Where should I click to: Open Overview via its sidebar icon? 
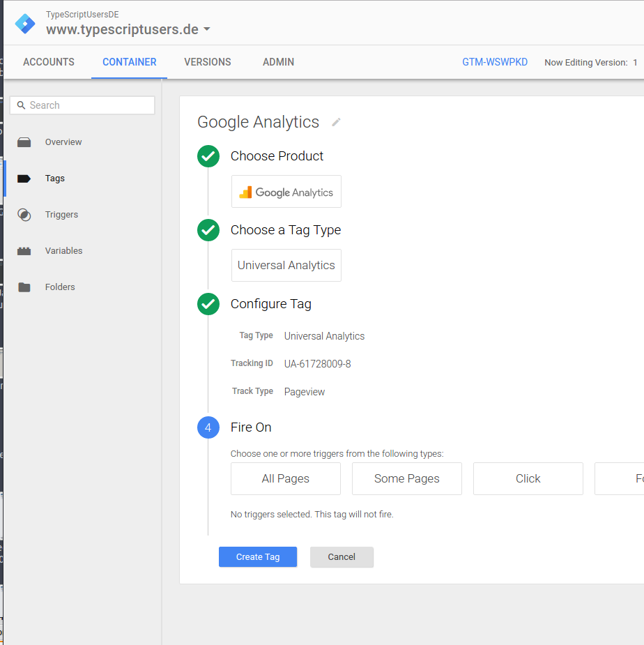pyautogui.click(x=24, y=142)
